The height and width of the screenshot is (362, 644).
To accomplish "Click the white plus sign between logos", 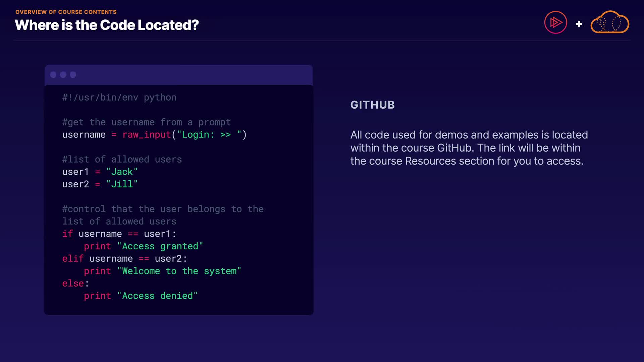I will [579, 24].
